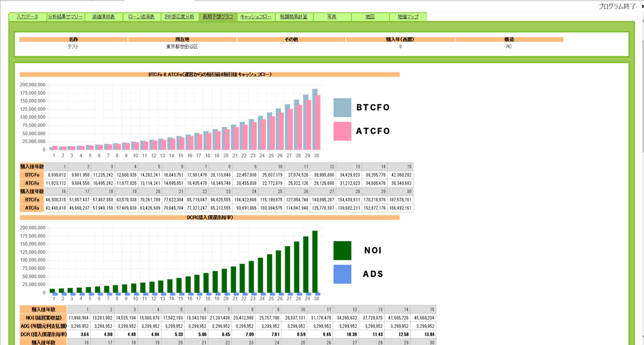Screen dimensions: 644x345
Task: Click NOI value 45,660,234 for year 15
Action: pos(424,318)
